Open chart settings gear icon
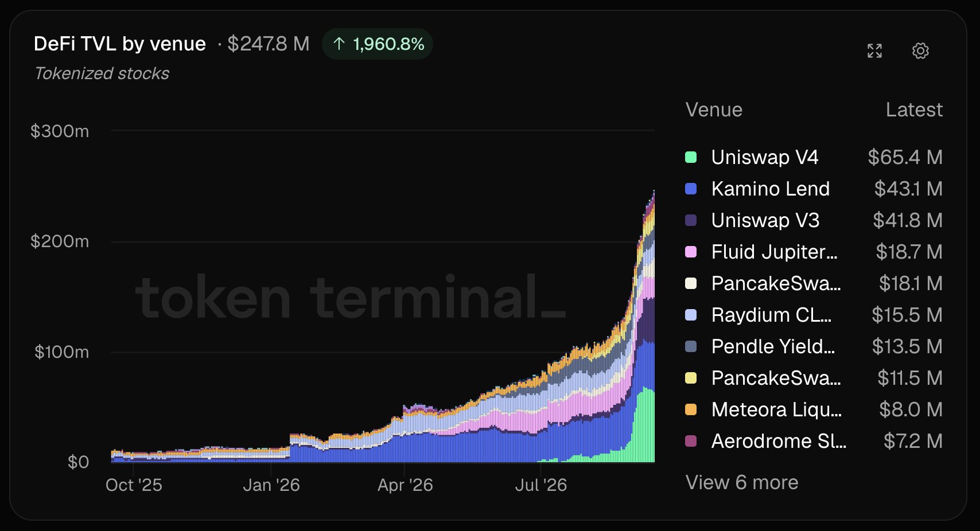Image resolution: width=980 pixels, height=531 pixels. [x=920, y=51]
